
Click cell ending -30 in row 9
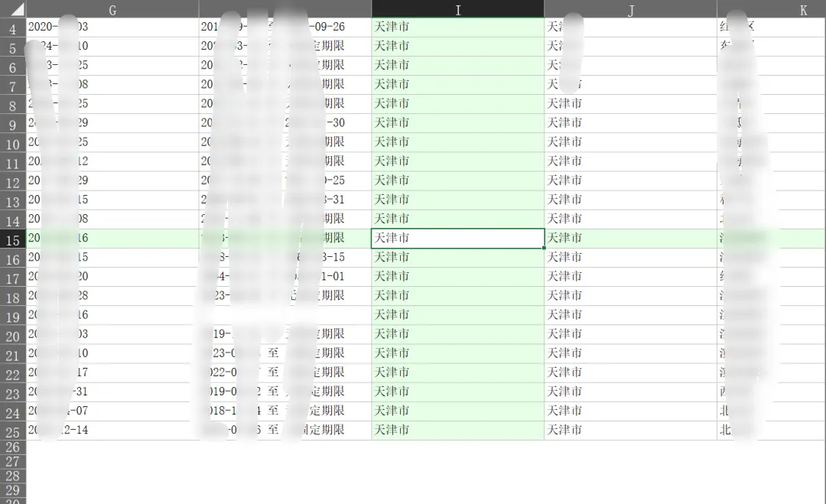(x=285, y=123)
